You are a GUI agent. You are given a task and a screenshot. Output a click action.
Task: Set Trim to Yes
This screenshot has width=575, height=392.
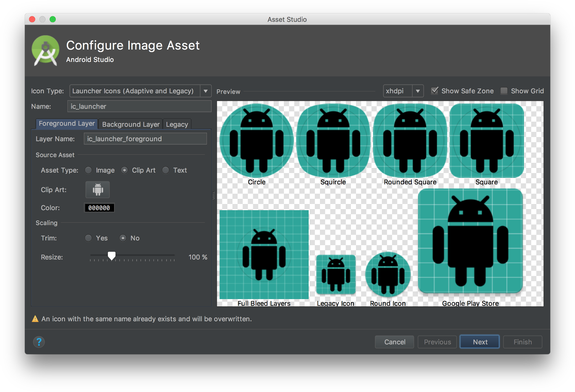pos(89,238)
